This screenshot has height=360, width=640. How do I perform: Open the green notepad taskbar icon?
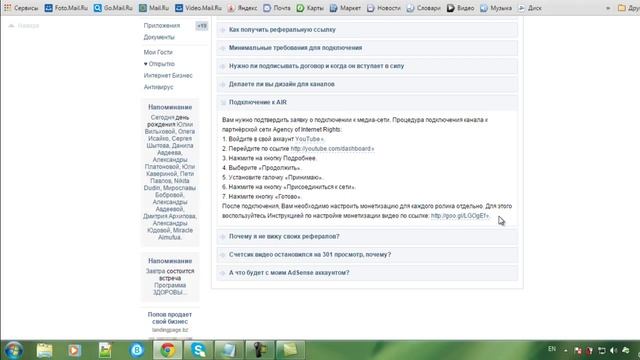(105, 350)
